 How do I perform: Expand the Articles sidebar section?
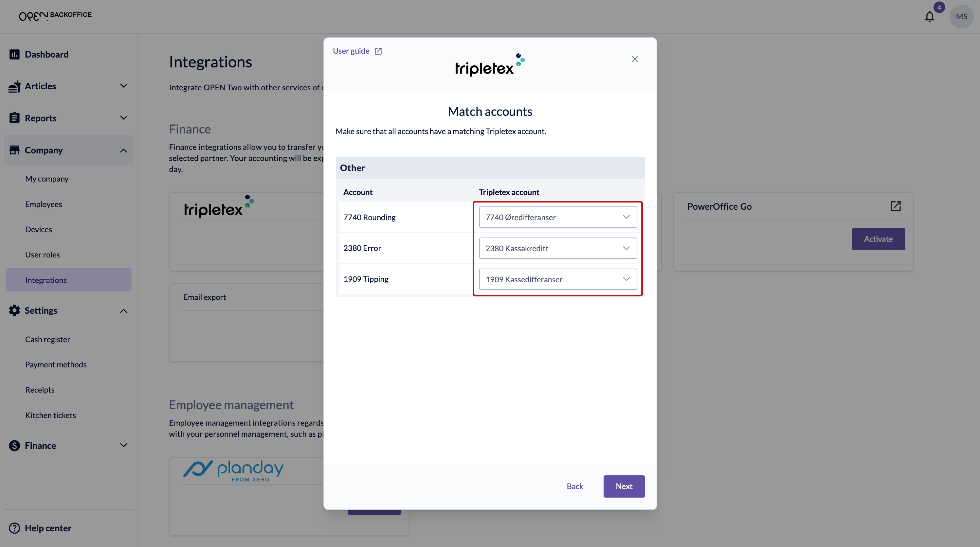(123, 86)
